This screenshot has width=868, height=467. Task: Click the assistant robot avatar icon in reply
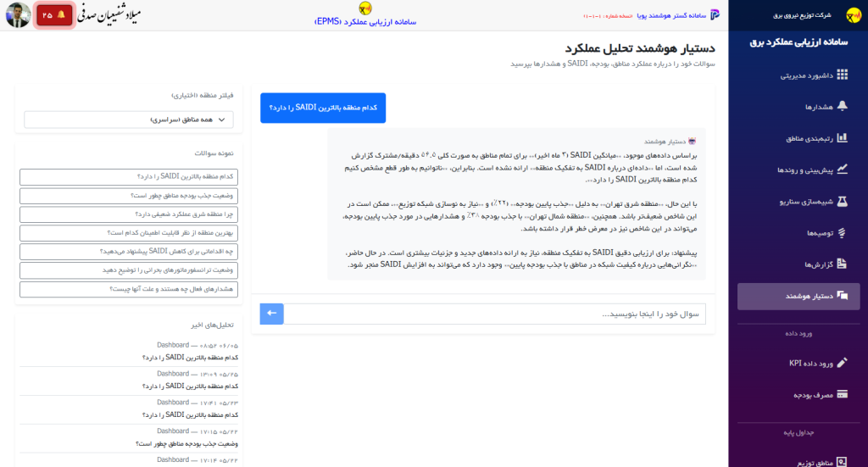tap(692, 141)
